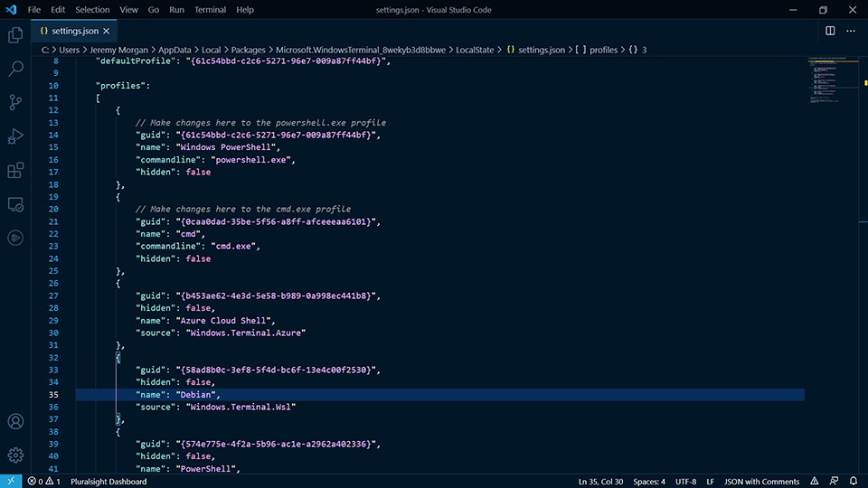Image resolution: width=868 pixels, height=488 pixels.
Task: Click LocalState breadcrumb segment
Action: click(x=475, y=50)
